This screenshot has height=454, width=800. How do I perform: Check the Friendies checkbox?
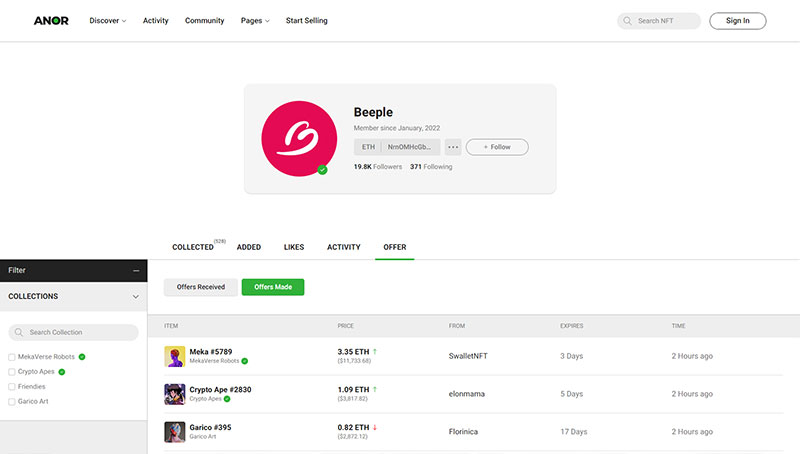point(12,387)
